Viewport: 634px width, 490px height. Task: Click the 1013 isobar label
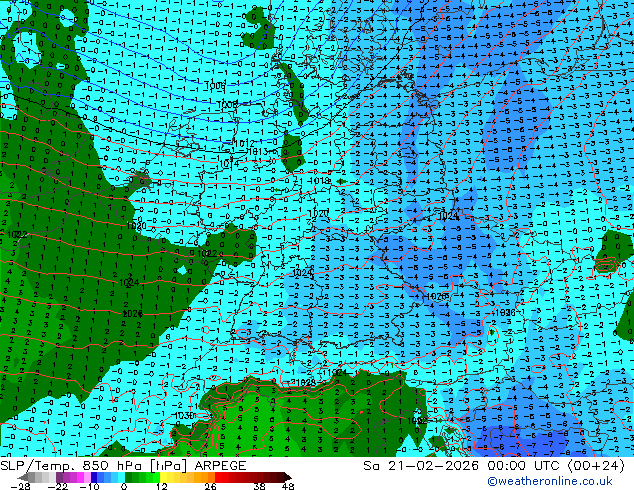pyautogui.click(x=258, y=152)
